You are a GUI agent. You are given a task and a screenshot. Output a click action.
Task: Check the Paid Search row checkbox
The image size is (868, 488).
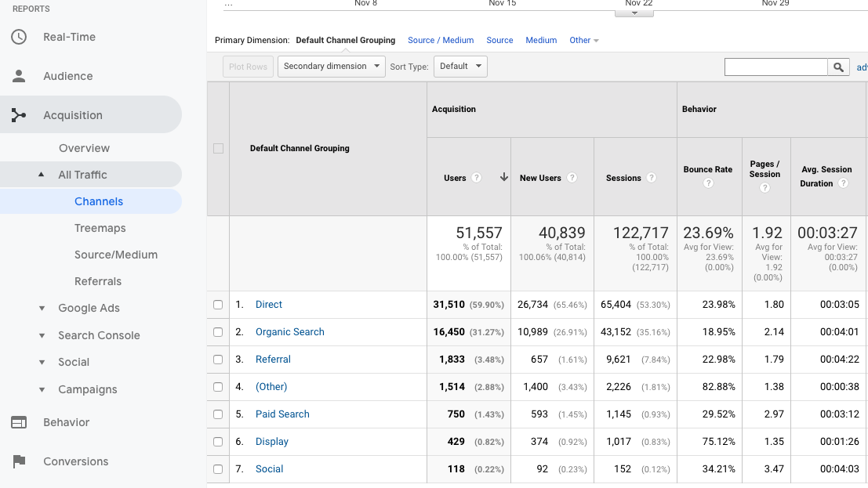218,414
